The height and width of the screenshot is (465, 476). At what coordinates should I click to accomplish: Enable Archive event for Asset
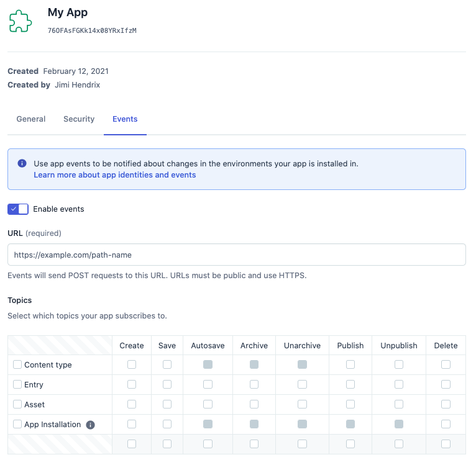tap(254, 405)
